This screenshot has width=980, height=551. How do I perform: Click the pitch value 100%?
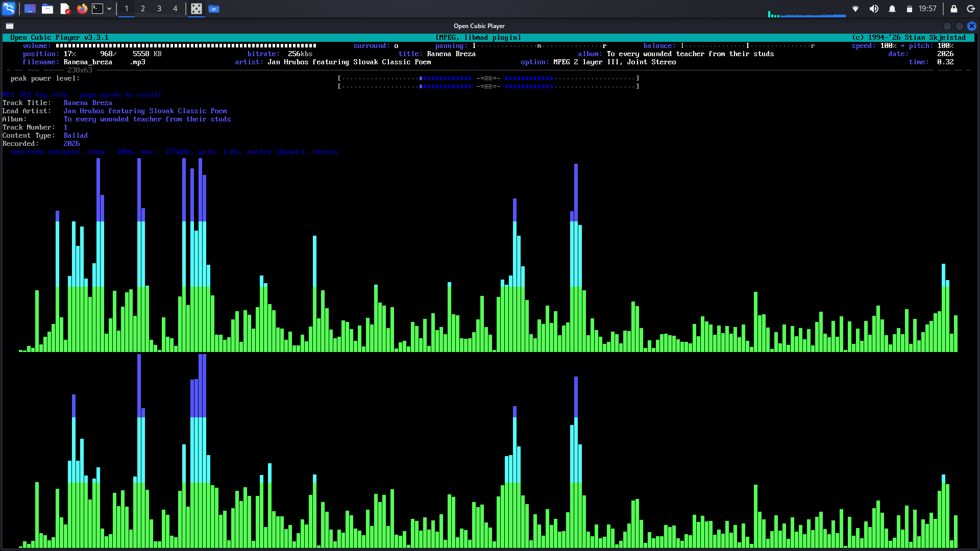[945, 46]
